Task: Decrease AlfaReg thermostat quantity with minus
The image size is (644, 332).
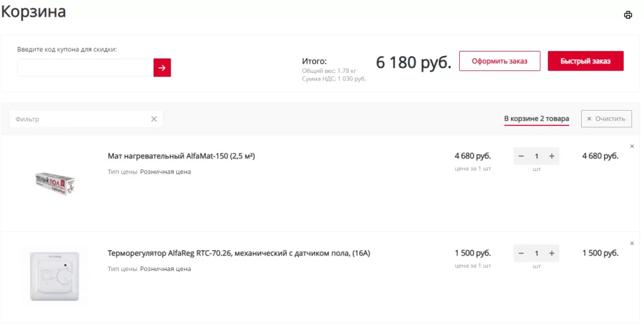Action: [x=521, y=253]
